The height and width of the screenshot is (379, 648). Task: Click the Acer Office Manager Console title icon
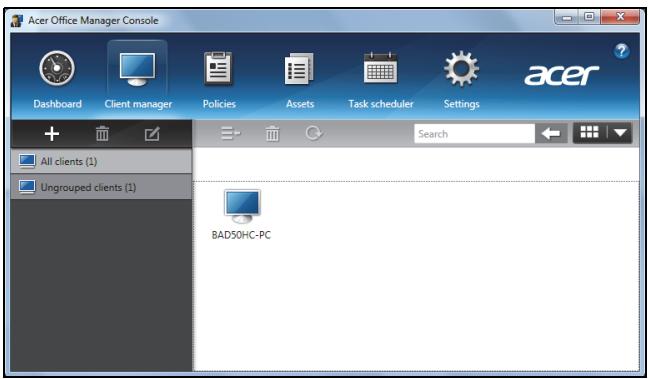coord(17,20)
